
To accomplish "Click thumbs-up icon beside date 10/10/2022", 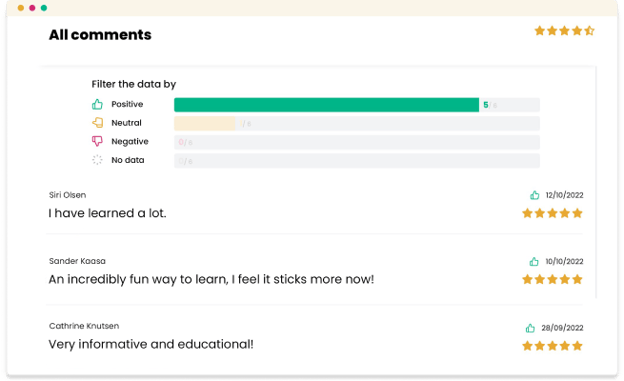I will tap(534, 262).
